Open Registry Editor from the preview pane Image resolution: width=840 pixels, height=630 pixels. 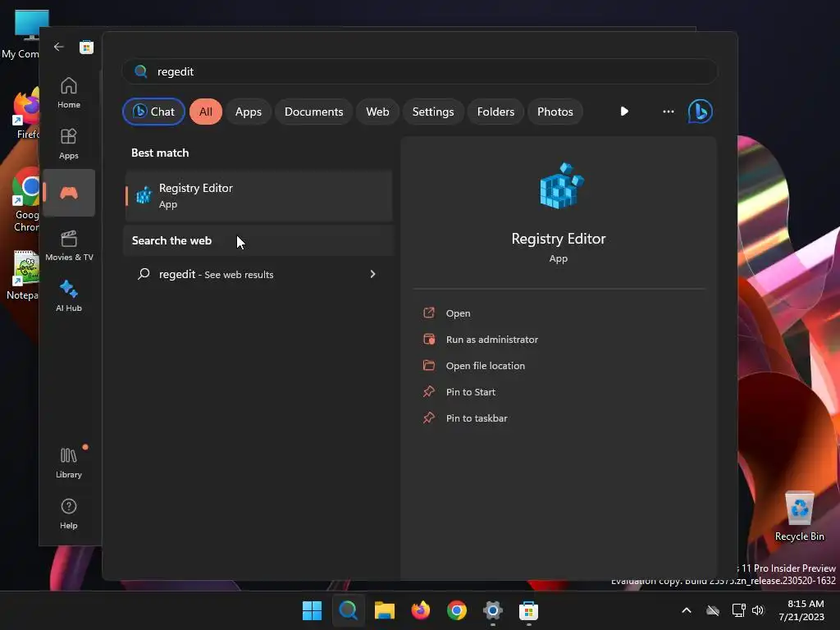[x=458, y=313]
